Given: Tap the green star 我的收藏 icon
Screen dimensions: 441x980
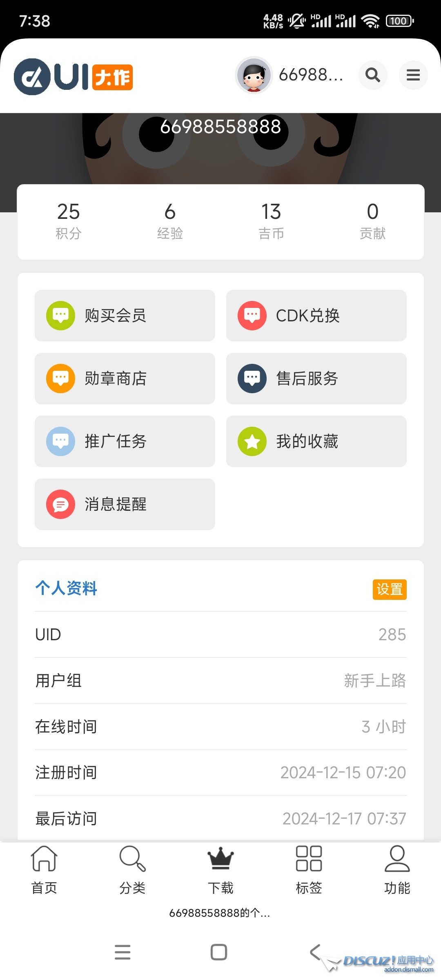Looking at the screenshot, I should point(252,441).
